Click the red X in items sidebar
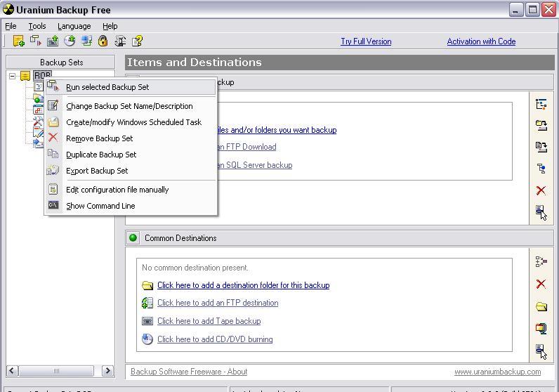The image size is (559, 392). pos(541,190)
